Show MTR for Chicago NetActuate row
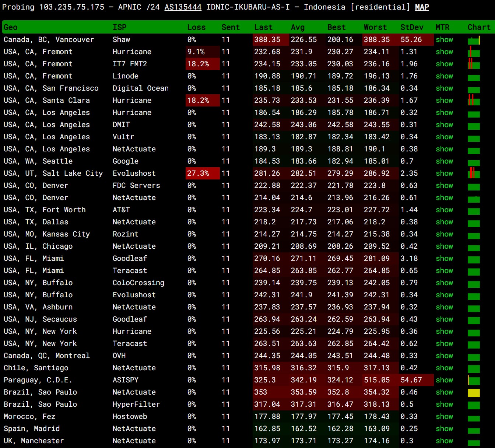Image resolution: width=495 pixels, height=448 pixels. pyautogui.click(x=444, y=246)
